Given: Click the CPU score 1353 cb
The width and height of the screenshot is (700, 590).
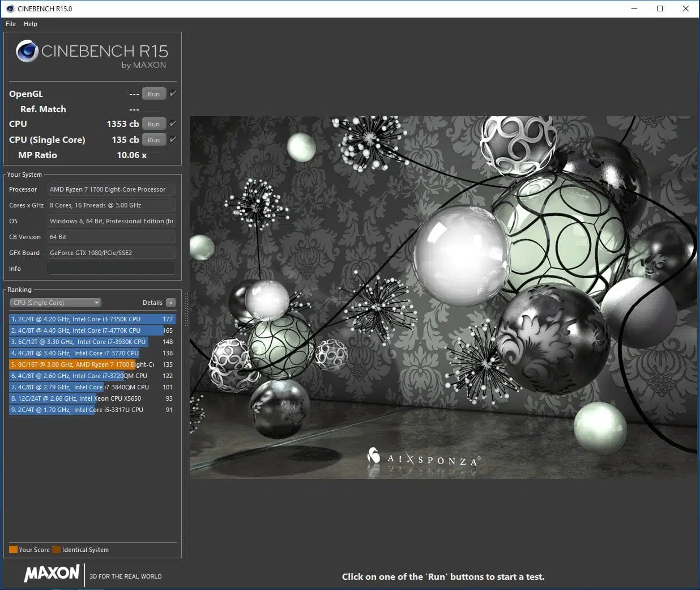Looking at the screenshot, I should tap(123, 124).
